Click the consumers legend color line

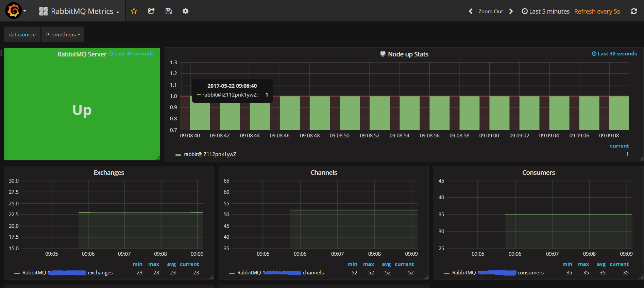pos(447,273)
